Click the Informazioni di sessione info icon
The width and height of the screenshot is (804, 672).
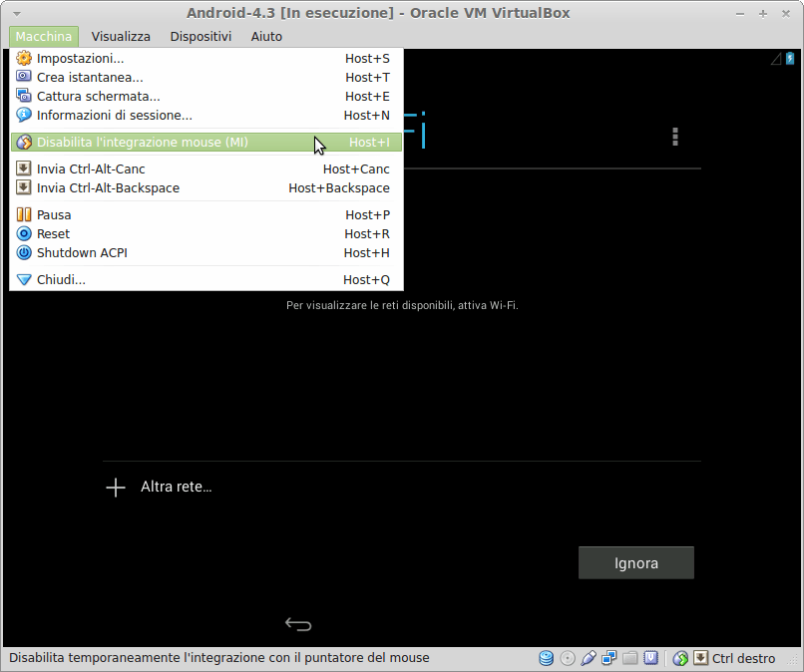click(x=24, y=115)
